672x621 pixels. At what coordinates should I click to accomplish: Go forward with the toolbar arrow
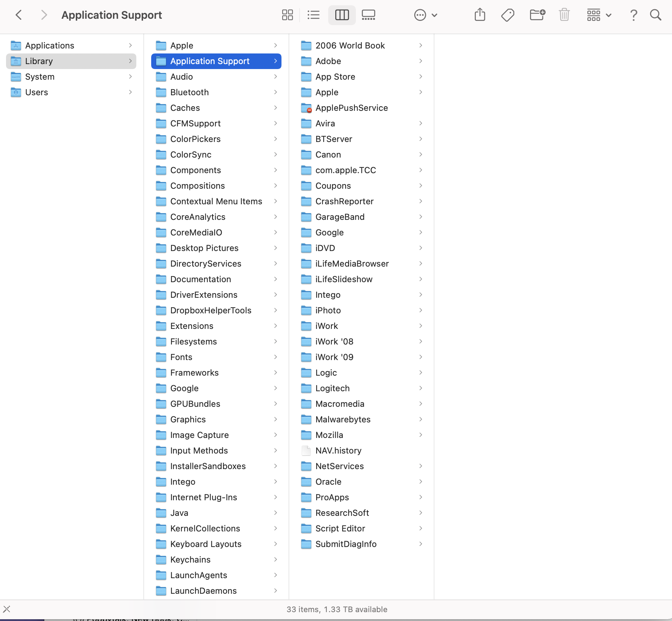[x=44, y=15]
